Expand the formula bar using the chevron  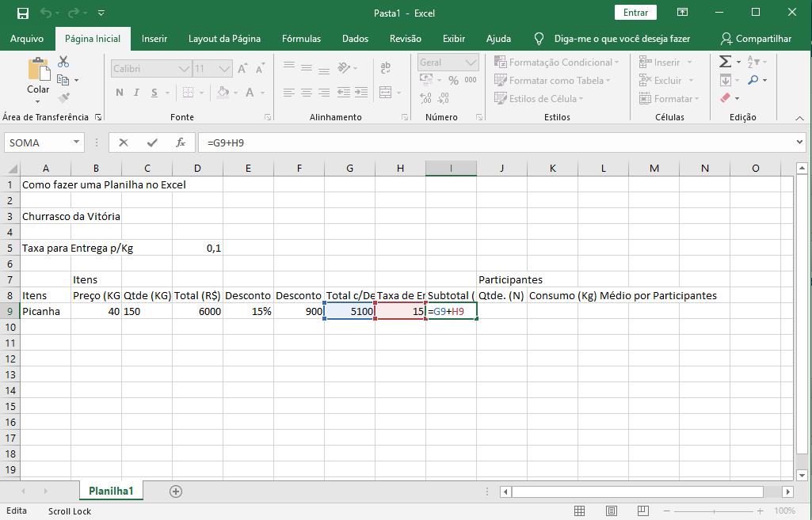tap(799, 142)
